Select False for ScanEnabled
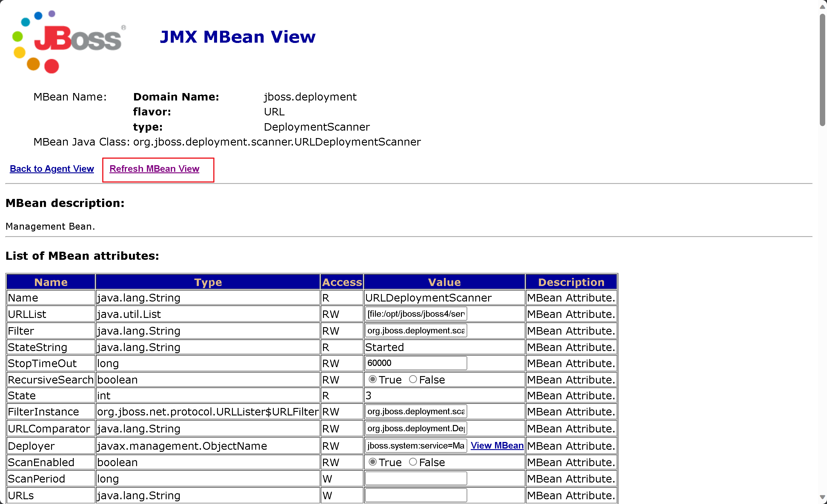This screenshot has width=827, height=504. [x=413, y=462]
